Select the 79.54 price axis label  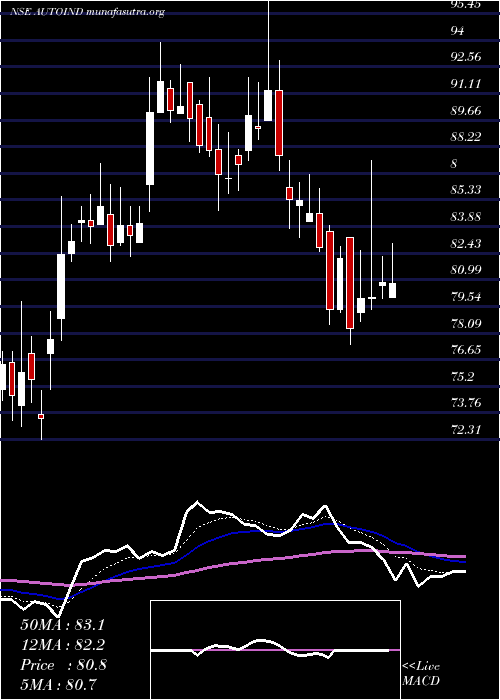point(467,296)
